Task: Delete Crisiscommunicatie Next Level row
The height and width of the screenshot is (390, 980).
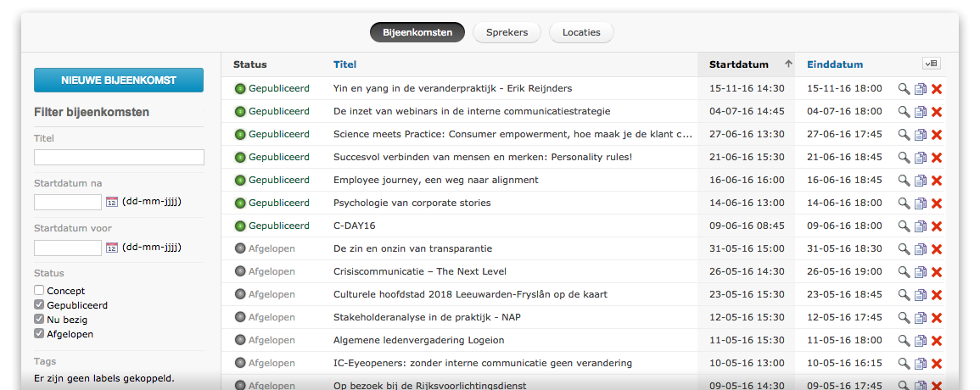Action: (x=936, y=272)
